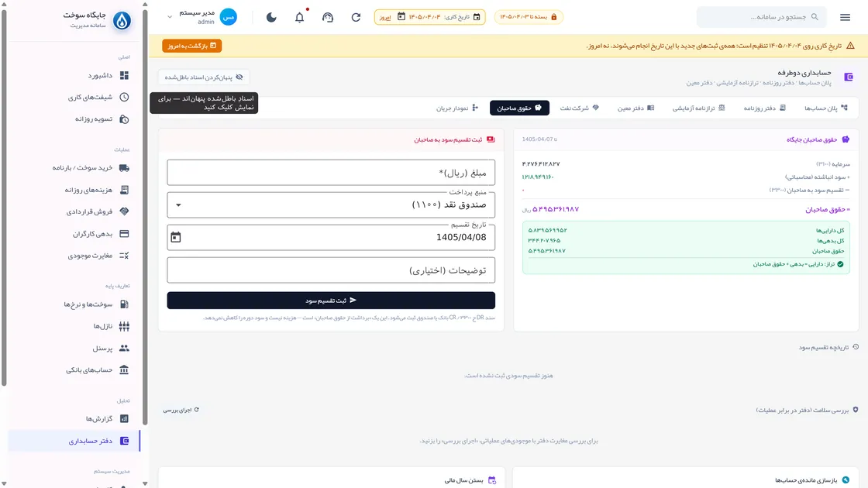Click the refresh icon in header

356,17
